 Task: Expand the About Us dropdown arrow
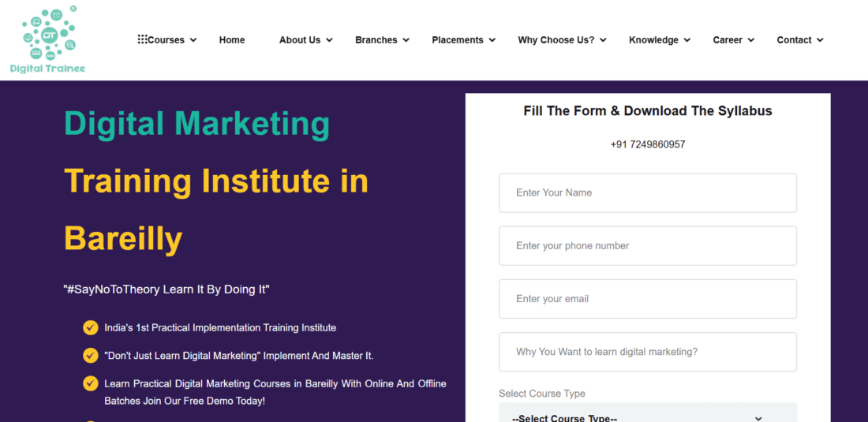[x=329, y=40]
